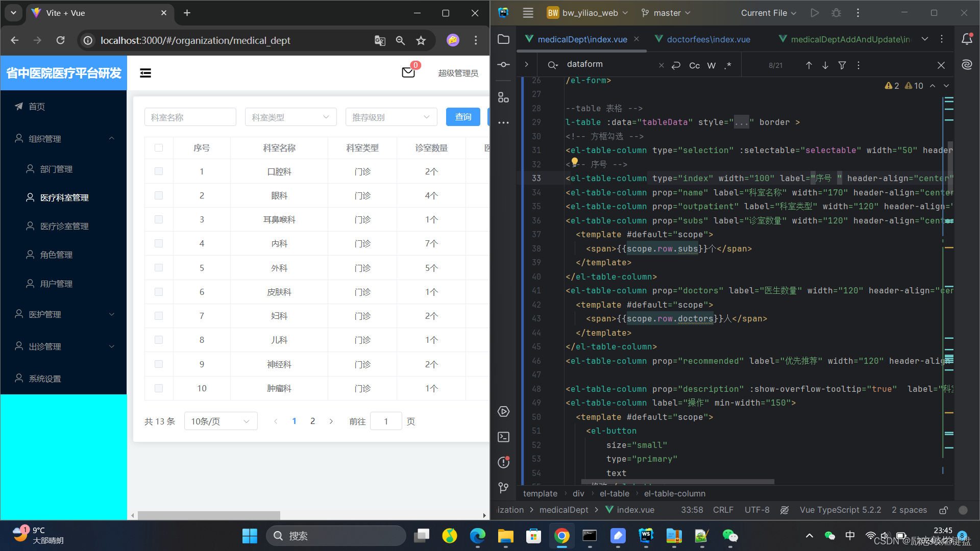Click the filter icon in the search bar

[842, 65]
